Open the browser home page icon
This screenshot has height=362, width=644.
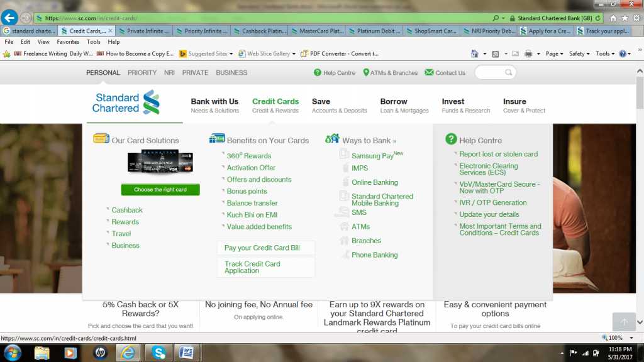[613, 18]
